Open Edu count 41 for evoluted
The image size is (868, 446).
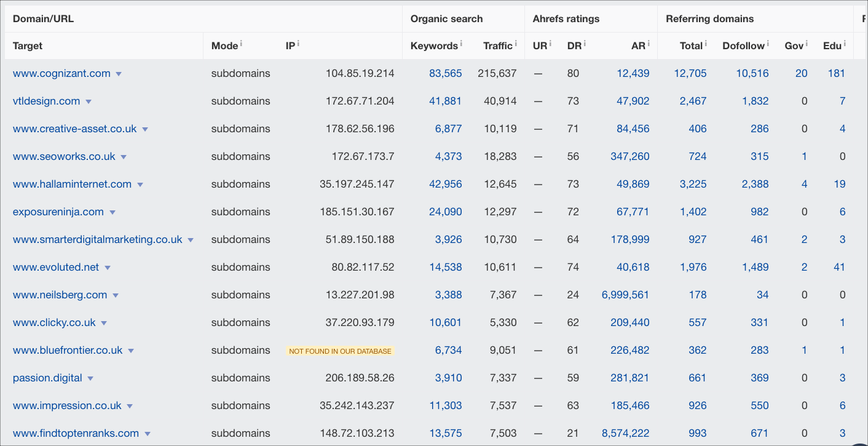[x=840, y=268]
